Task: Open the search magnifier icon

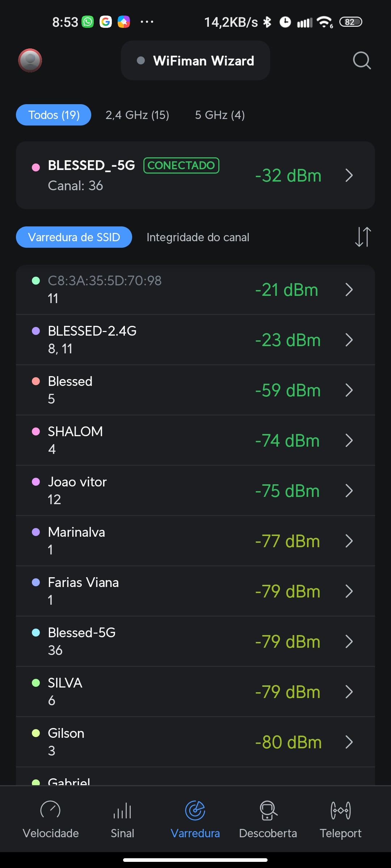Action: (x=362, y=60)
